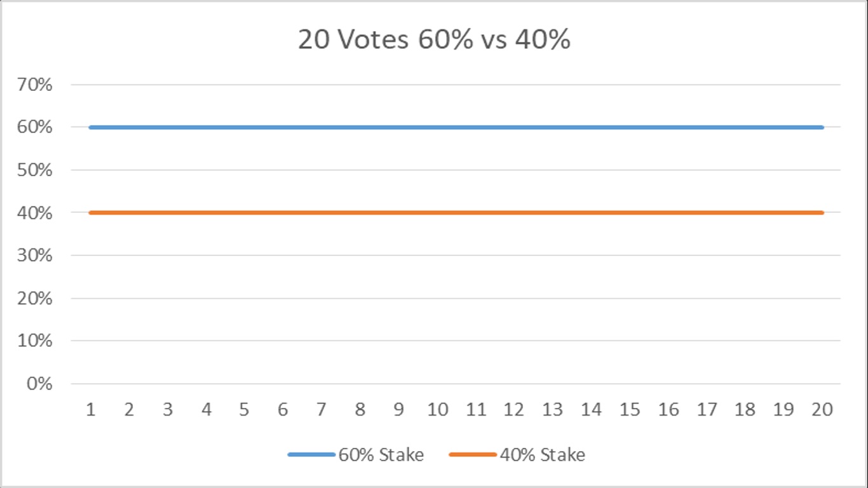Click the horizontal axis label 1
The width and height of the screenshot is (868, 488).
(91, 410)
